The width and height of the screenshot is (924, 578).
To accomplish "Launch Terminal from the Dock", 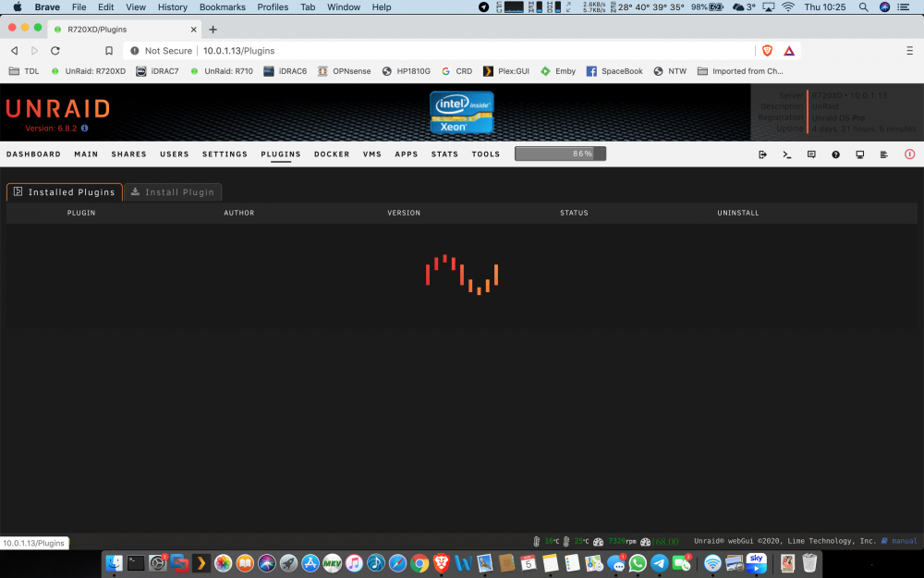I will [x=136, y=563].
